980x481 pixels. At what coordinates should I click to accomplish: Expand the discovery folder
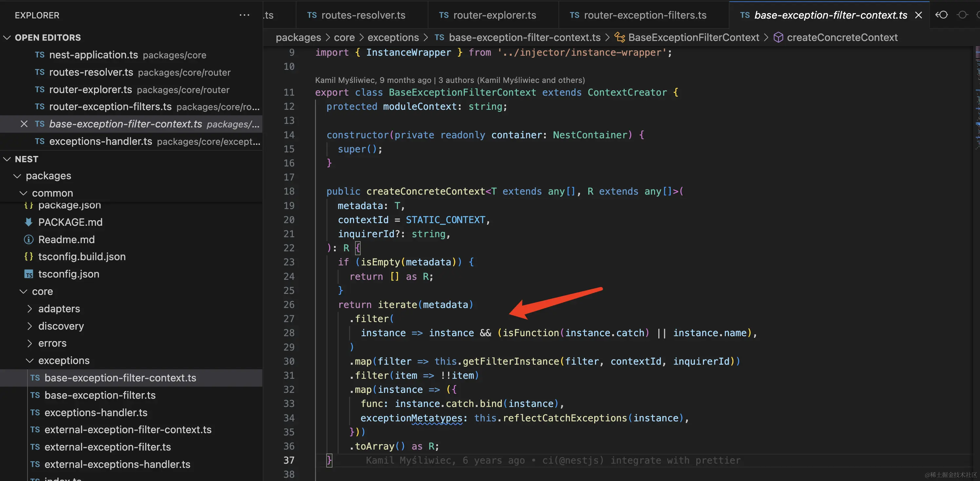click(x=30, y=326)
